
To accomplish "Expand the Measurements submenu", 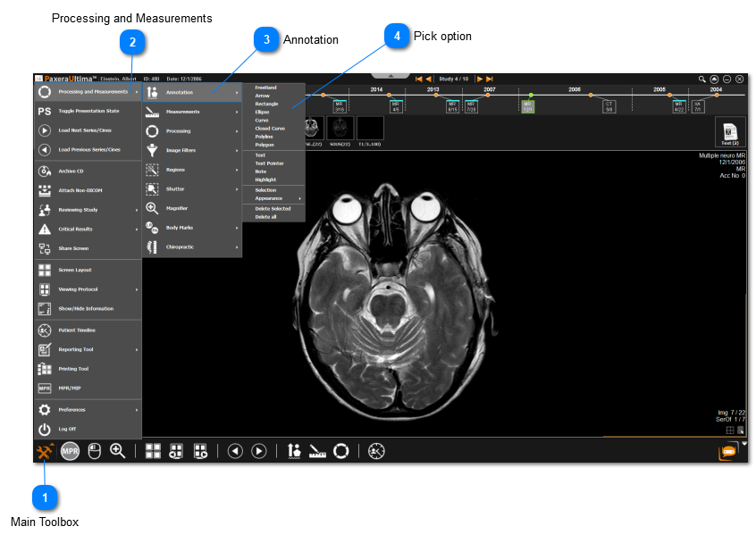I will pyautogui.click(x=191, y=112).
